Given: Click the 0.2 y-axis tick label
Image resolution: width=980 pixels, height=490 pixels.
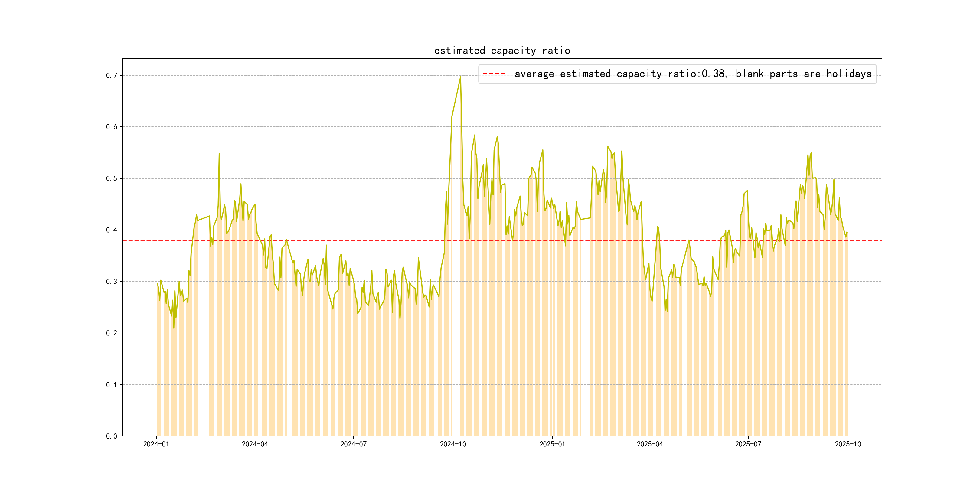Looking at the screenshot, I should (x=112, y=333).
